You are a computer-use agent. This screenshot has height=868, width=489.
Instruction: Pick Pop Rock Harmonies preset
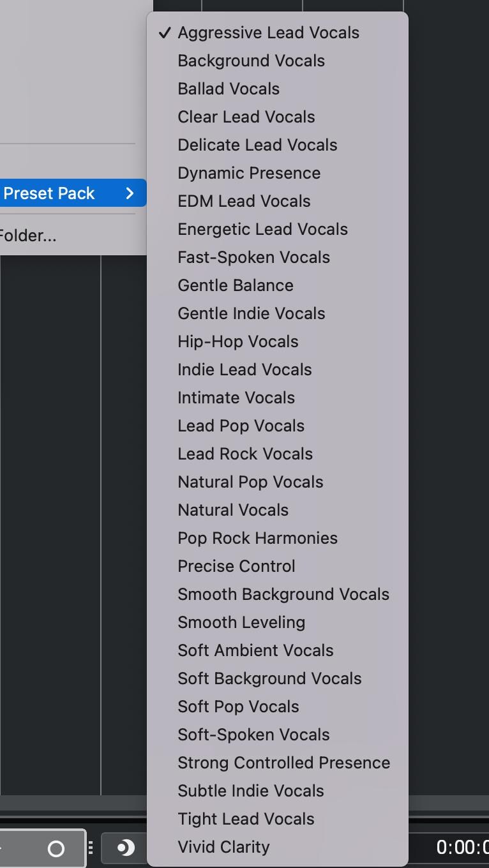pyautogui.click(x=257, y=538)
